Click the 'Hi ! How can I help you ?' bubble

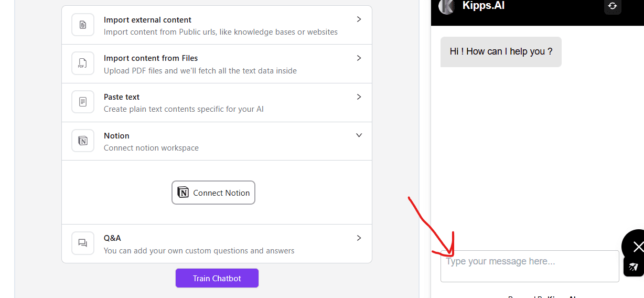coord(501,51)
